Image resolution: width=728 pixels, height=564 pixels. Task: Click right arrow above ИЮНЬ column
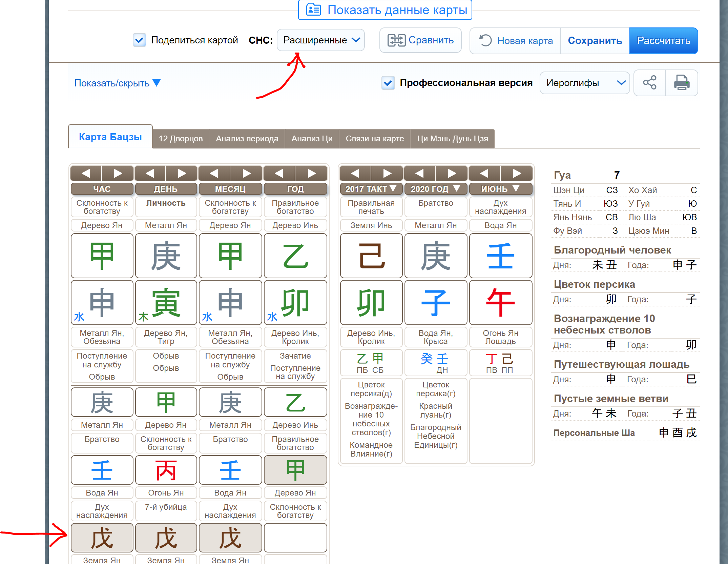coord(517,174)
